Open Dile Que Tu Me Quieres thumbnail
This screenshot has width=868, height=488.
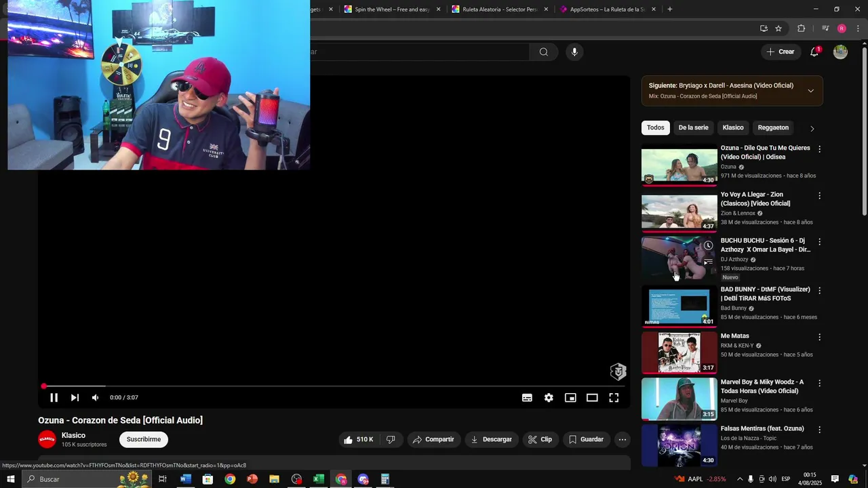(x=679, y=165)
